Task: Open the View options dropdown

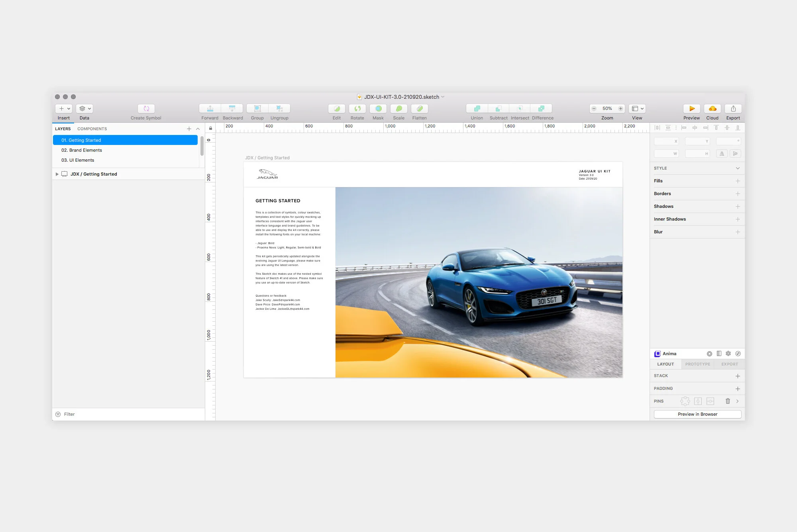Action: click(637, 109)
